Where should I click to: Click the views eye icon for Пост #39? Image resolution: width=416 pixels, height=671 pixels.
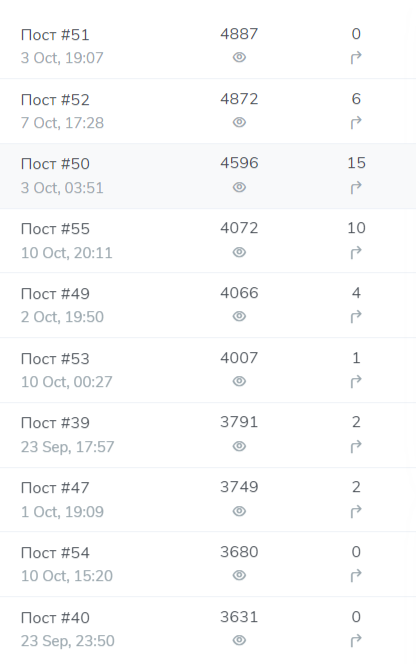[239, 446]
